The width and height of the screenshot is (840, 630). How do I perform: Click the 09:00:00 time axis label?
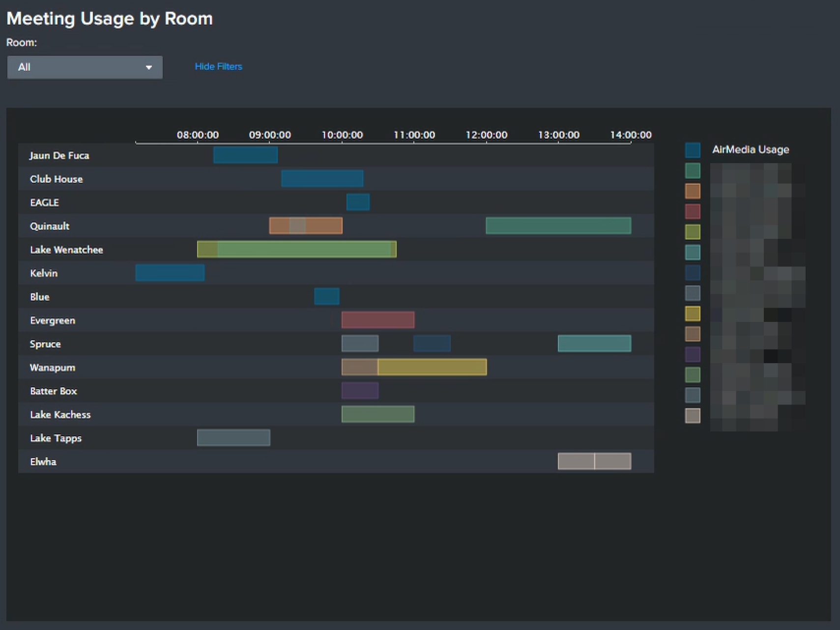tap(270, 135)
